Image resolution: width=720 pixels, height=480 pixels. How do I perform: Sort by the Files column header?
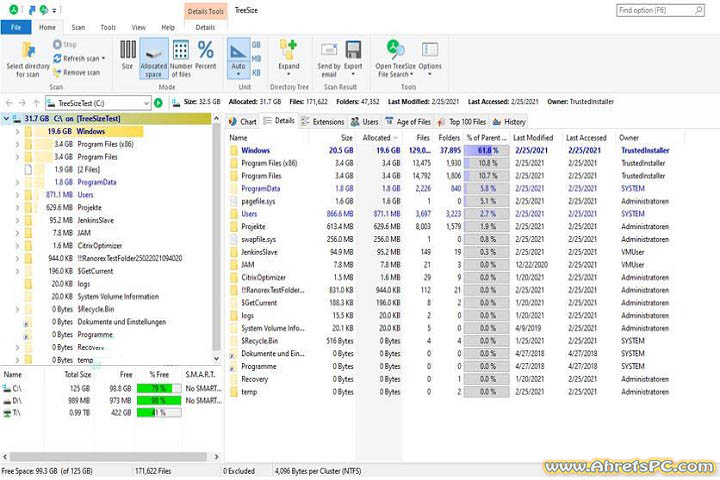point(422,137)
